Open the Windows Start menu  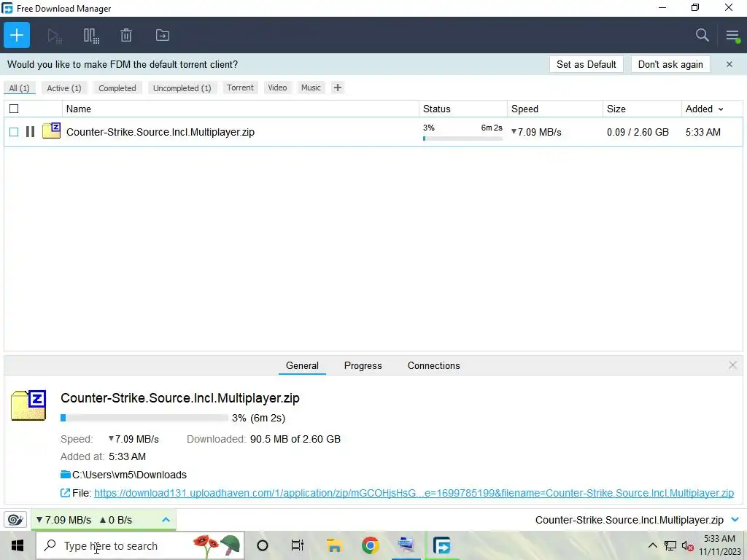(18, 545)
